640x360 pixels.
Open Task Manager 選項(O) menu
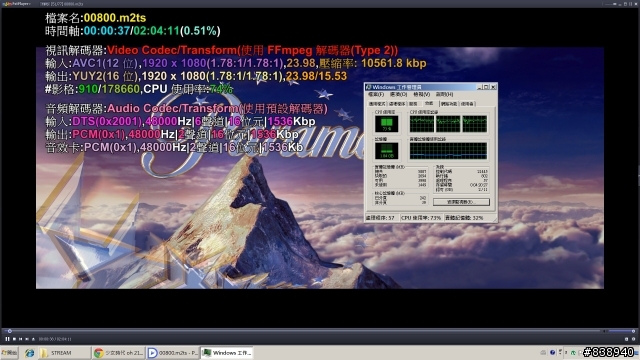pyautogui.click(x=398, y=94)
